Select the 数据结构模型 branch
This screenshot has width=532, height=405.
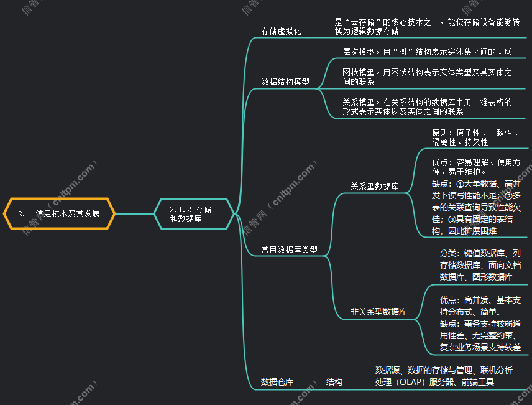pyautogui.click(x=285, y=81)
